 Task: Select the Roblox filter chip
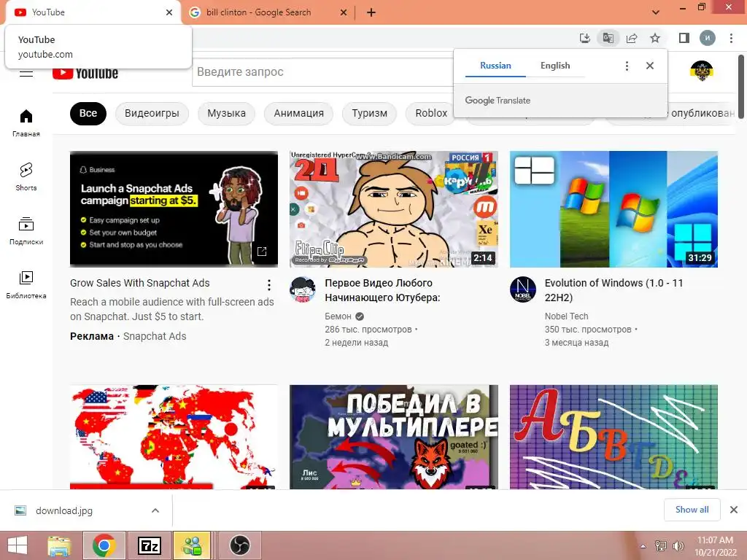tap(430, 113)
